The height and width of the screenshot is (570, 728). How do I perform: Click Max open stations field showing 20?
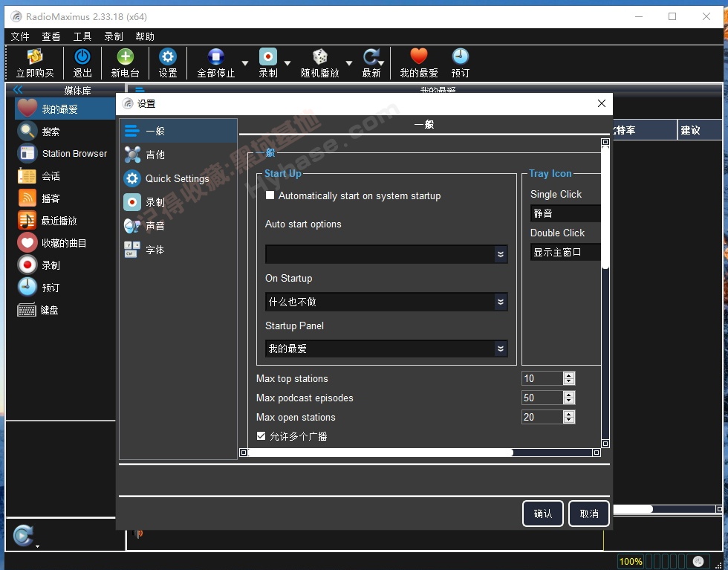pyautogui.click(x=542, y=417)
